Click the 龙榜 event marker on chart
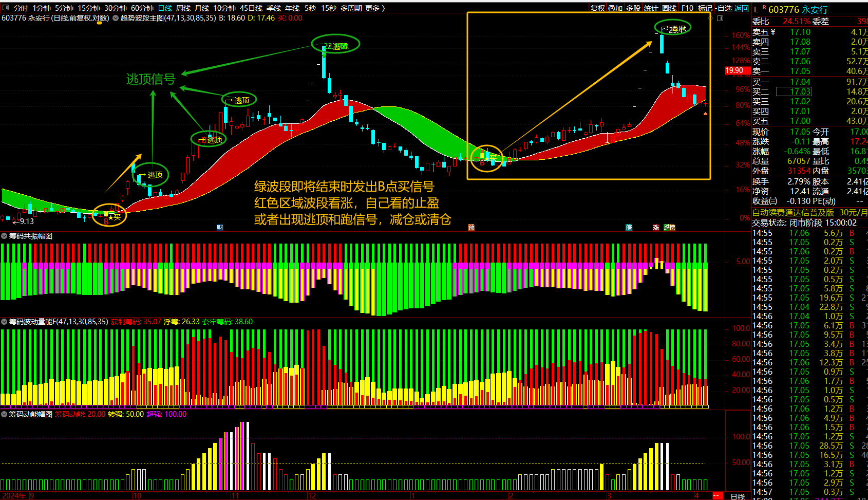The image size is (868, 500). click(x=669, y=227)
